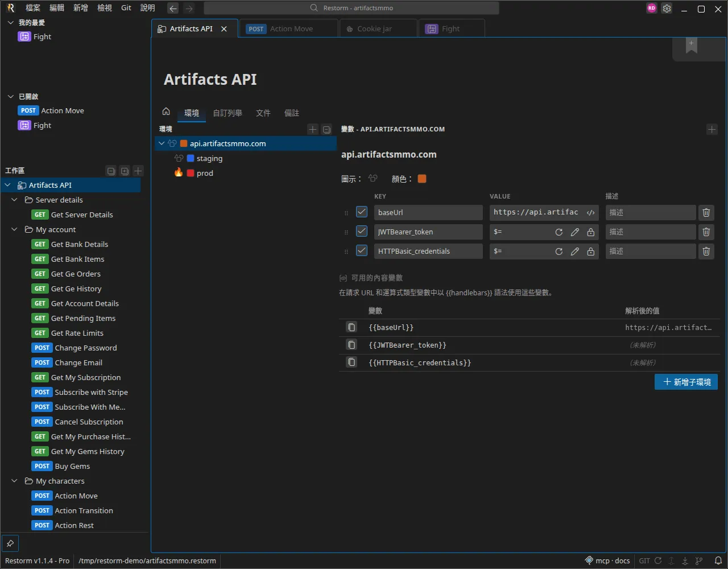
Task: Copy the {{HTTPBasic_credentials}} variable reference
Action: [x=352, y=363]
